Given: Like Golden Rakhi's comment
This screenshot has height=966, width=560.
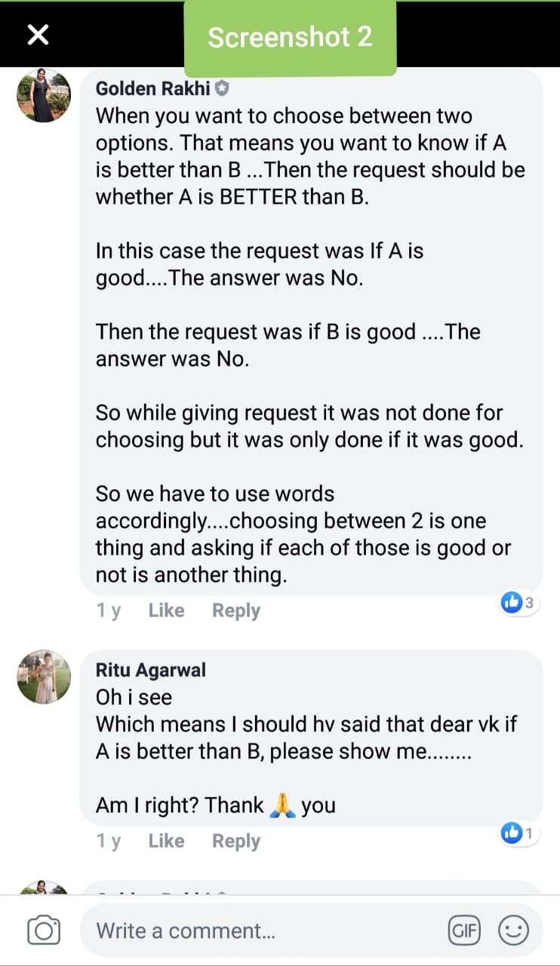Looking at the screenshot, I should (x=166, y=611).
